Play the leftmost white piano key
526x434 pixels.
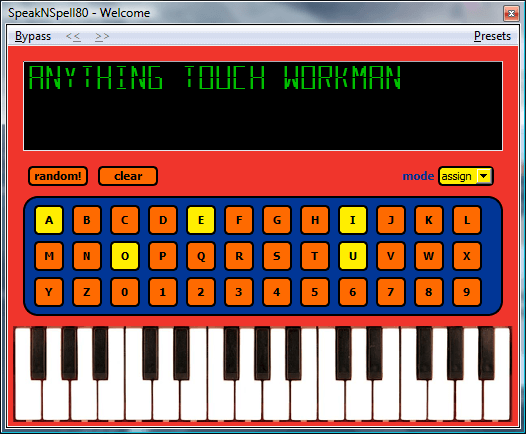pyautogui.click(x=28, y=399)
